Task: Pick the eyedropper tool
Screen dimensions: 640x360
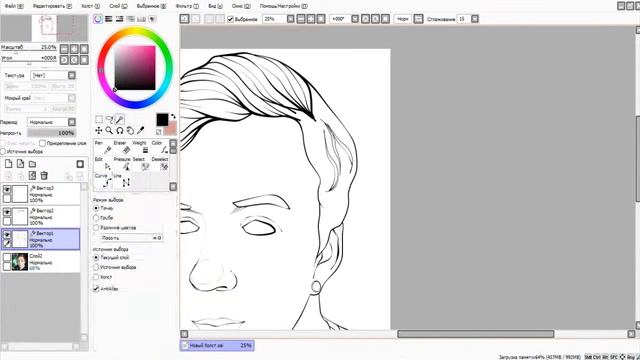Action: 140,130
